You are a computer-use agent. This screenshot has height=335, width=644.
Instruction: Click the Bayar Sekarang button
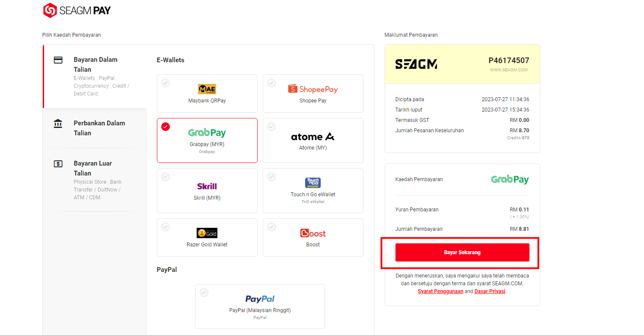(x=462, y=252)
